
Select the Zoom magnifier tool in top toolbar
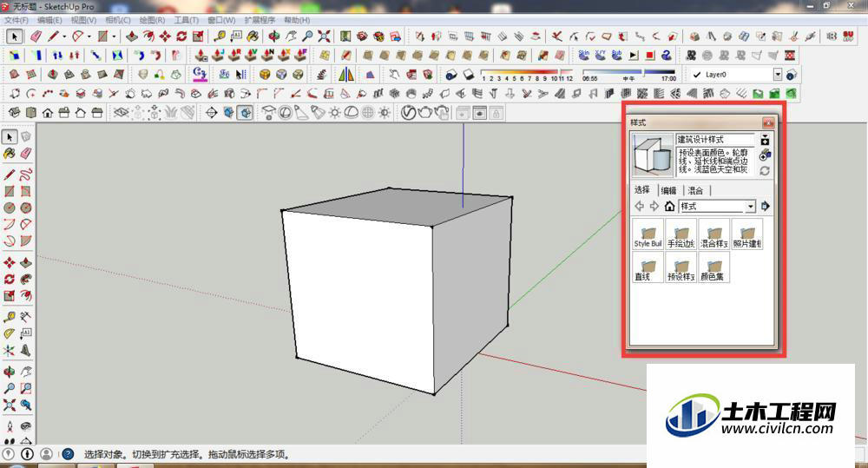click(307, 36)
